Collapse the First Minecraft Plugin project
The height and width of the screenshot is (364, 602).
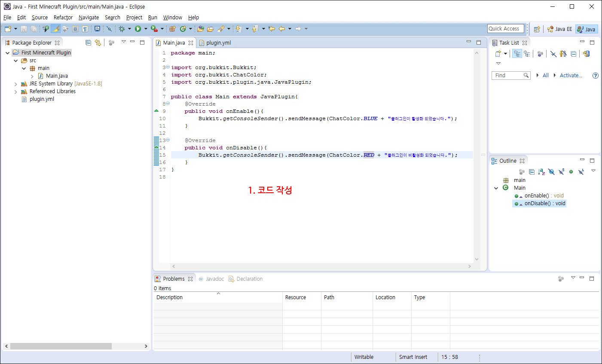[x=8, y=53]
